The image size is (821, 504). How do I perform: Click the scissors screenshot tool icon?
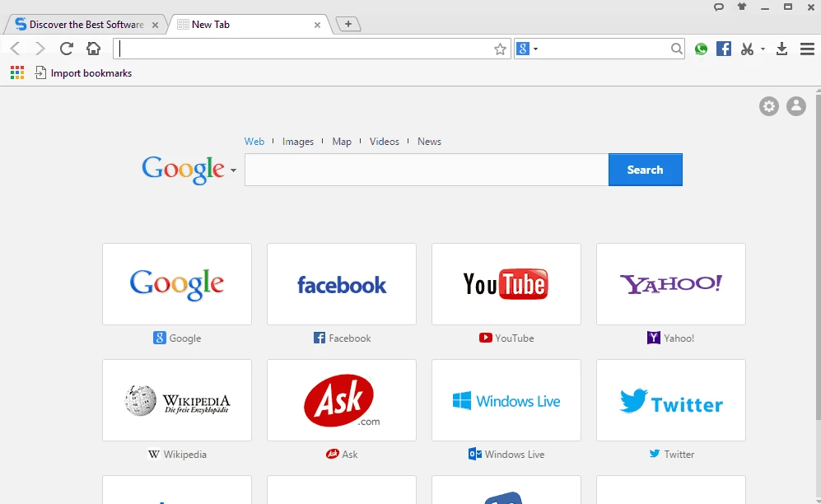click(x=747, y=49)
